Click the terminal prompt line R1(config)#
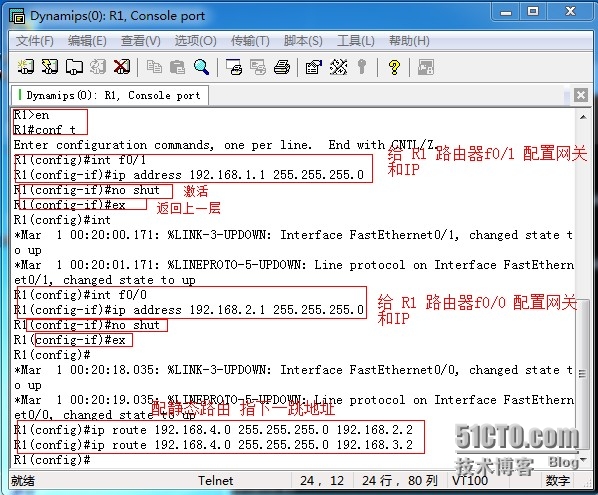598x495 pixels. click(52, 460)
